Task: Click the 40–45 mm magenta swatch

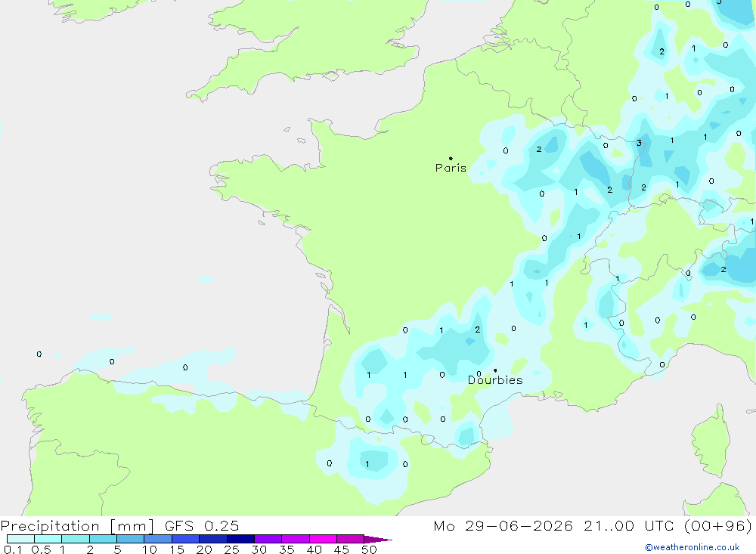Action: click(323, 539)
